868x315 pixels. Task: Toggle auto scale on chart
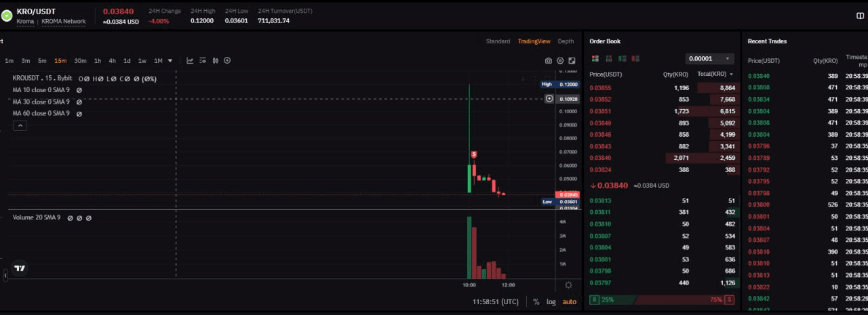[x=569, y=301]
